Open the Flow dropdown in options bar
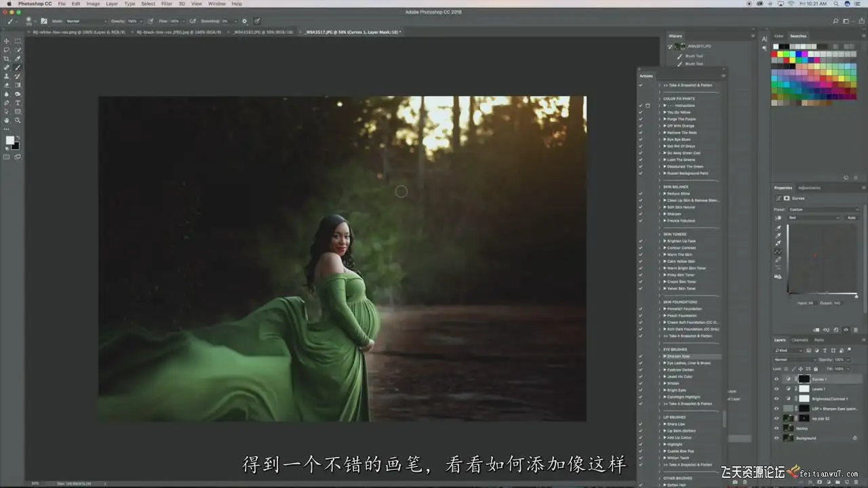The image size is (868, 488). (182, 21)
